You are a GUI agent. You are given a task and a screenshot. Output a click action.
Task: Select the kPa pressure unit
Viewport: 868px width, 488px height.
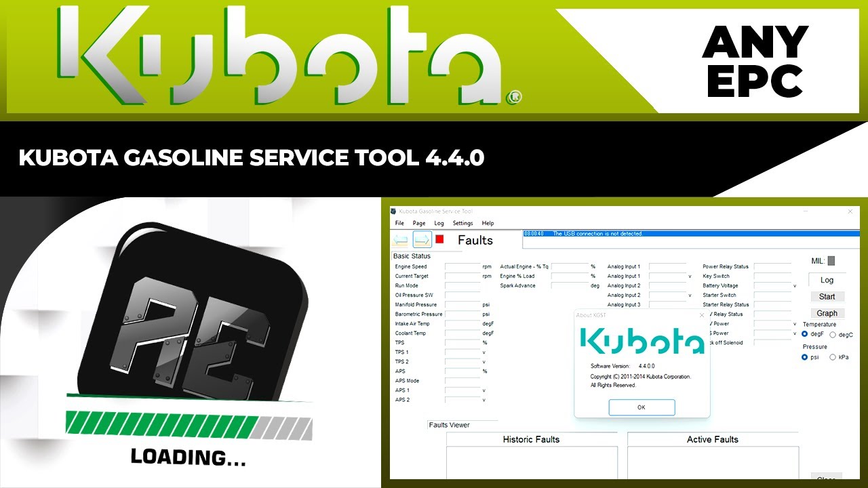click(833, 357)
